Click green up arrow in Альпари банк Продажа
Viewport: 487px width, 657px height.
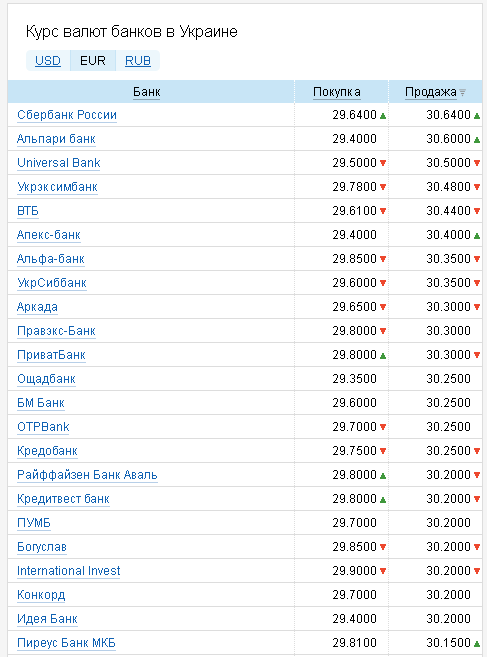[x=477, y=140]
